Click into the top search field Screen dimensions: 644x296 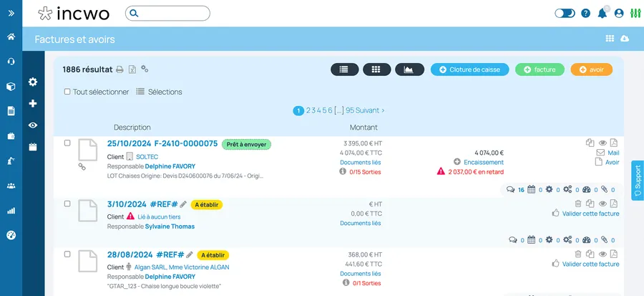(x=167, y=13)
